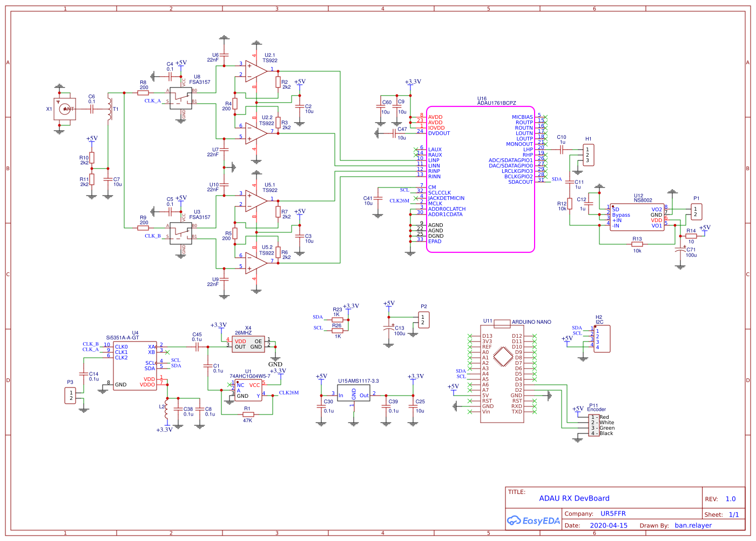Viewport: 756px width, 541px height.
Task: Select the date field 2020-04-15
Action: click(608, 525)
